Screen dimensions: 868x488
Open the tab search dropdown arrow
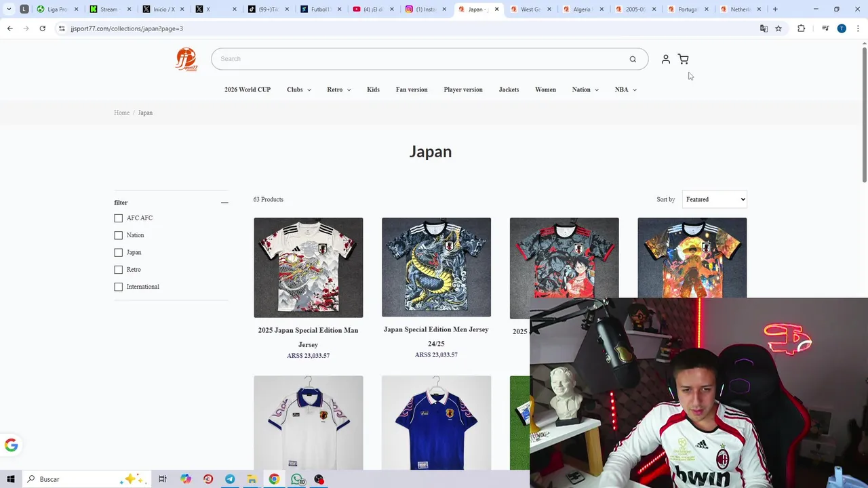(9, 9)
